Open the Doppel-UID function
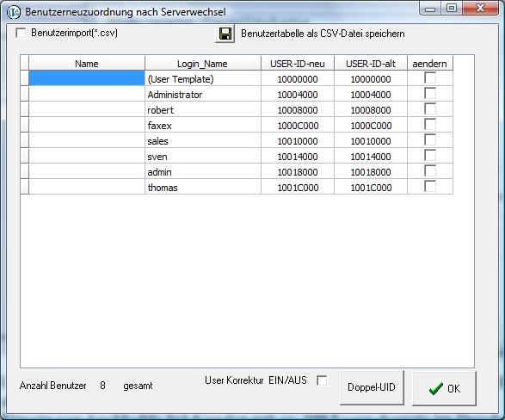 (372, 387)
